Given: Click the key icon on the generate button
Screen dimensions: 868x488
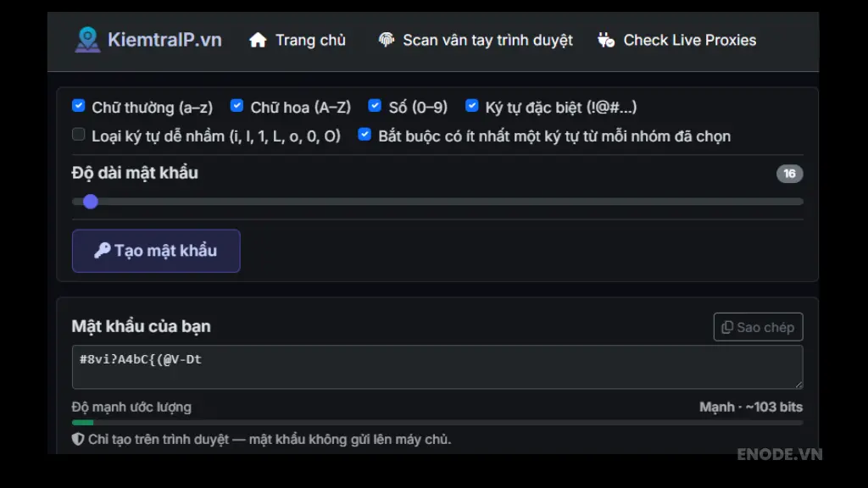Looking at the screenshot, I should pyautogui.click(x=102, y=251).
